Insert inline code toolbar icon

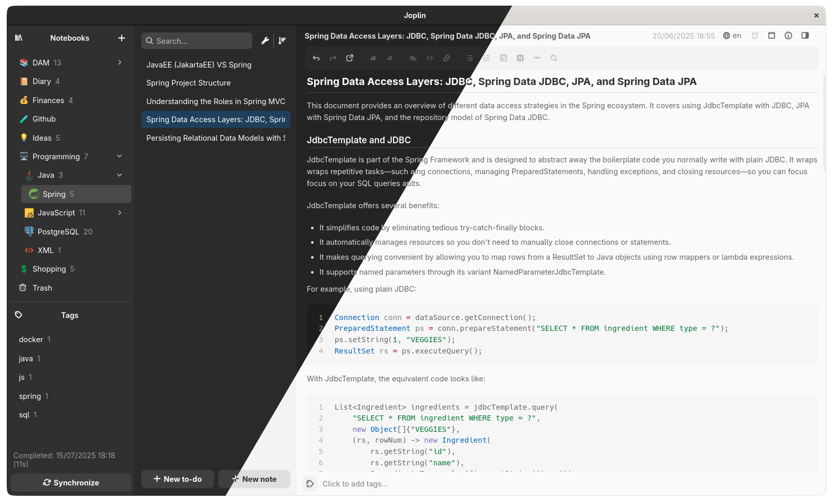tap(430, 58)
